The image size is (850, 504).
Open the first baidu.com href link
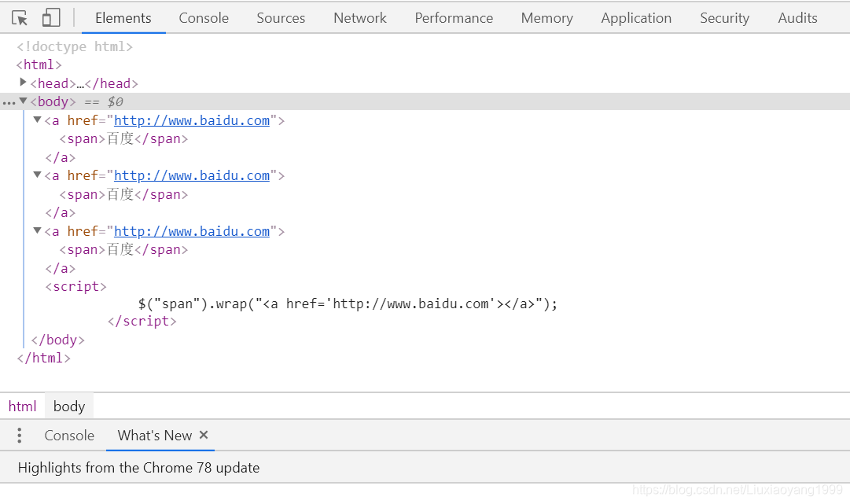(x=191, y=120)
